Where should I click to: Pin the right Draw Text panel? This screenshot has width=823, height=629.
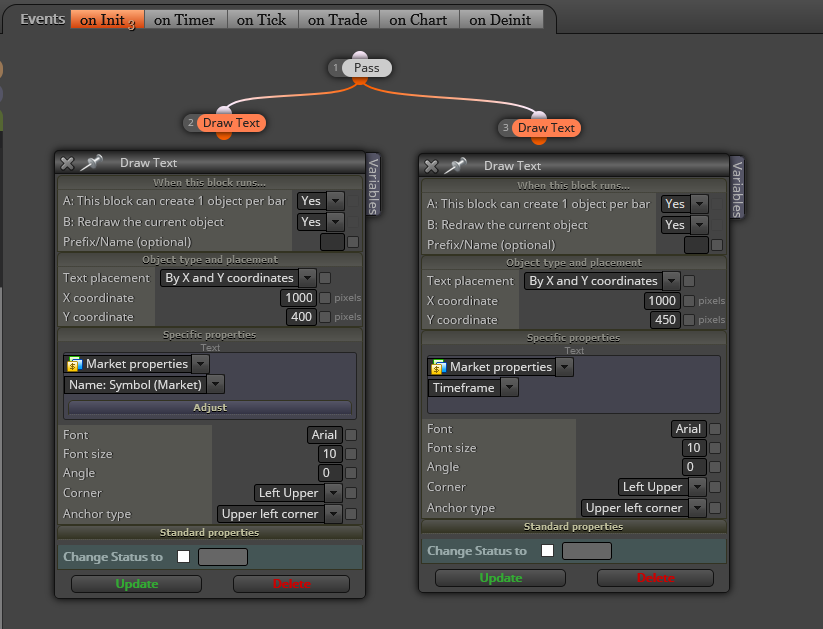pos(455,165)
